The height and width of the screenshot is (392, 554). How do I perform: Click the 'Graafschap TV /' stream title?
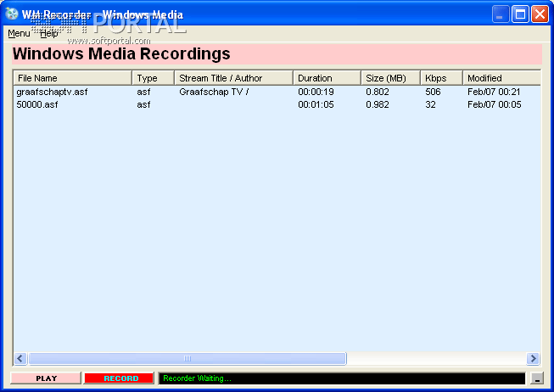214,92
